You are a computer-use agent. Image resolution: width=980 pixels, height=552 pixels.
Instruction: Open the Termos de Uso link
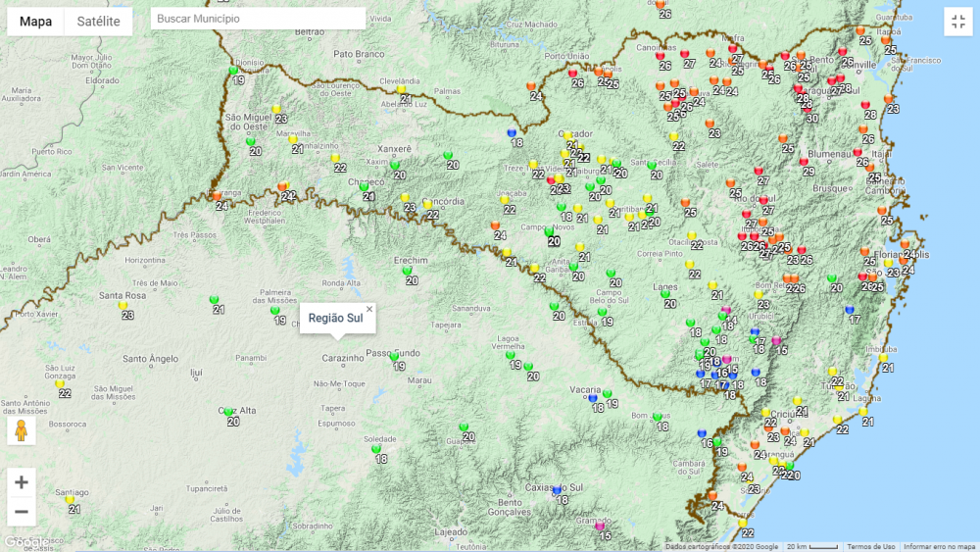870,546
